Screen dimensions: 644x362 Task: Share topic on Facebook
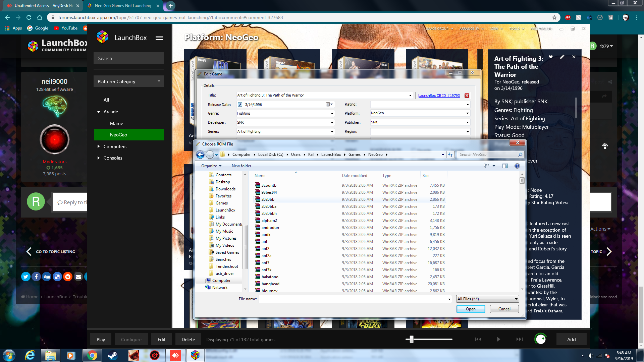pos(36,277)
